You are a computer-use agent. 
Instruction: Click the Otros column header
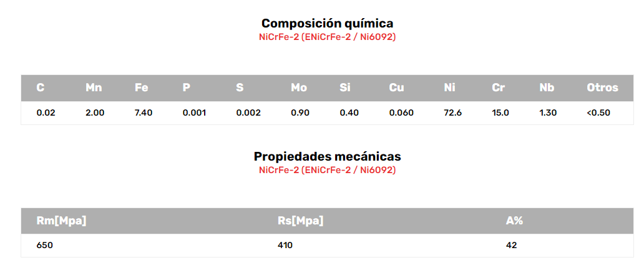[x=602, y=87]
